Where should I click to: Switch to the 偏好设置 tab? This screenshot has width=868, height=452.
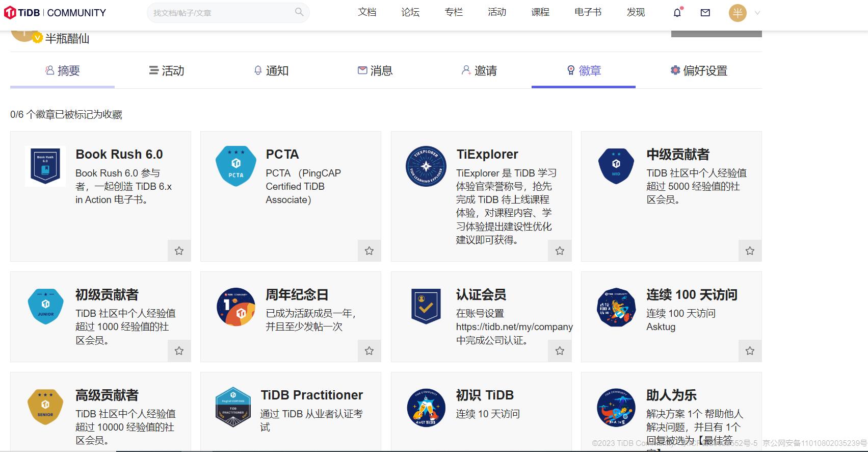(x=699, y=71)
